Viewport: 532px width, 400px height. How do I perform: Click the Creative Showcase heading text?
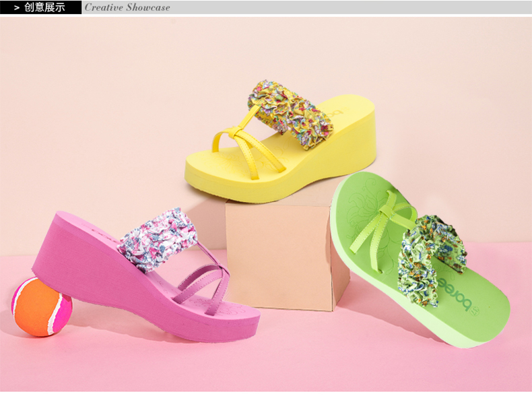pyautogui.click(x=127, y=7)
